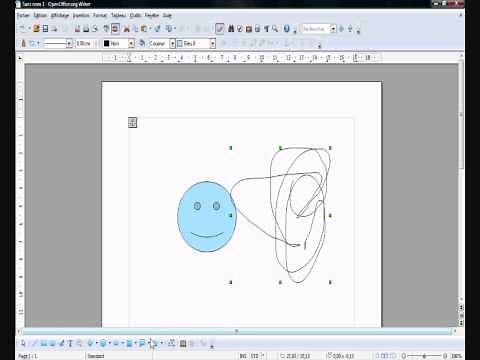
Task: Click the Page preview icon
Action: click(95, 29)
